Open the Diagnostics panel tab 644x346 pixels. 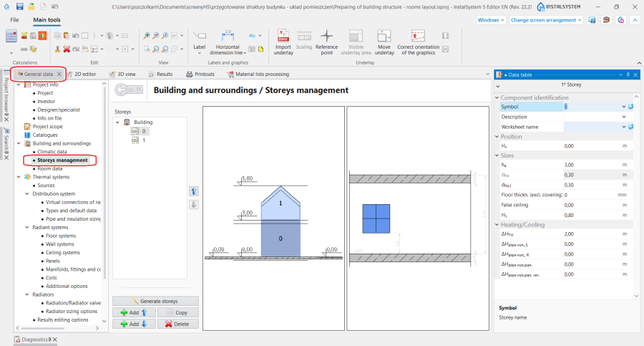point(35,340)
